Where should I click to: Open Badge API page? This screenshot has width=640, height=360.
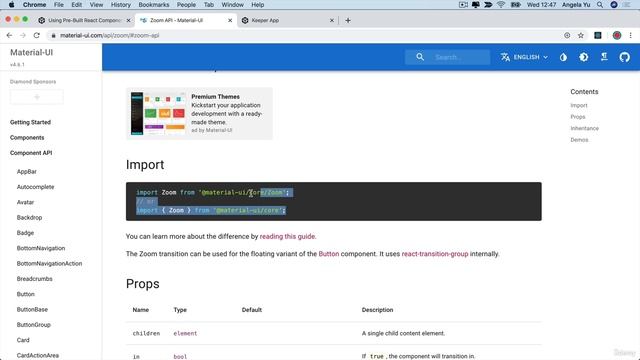click(25, 233)
